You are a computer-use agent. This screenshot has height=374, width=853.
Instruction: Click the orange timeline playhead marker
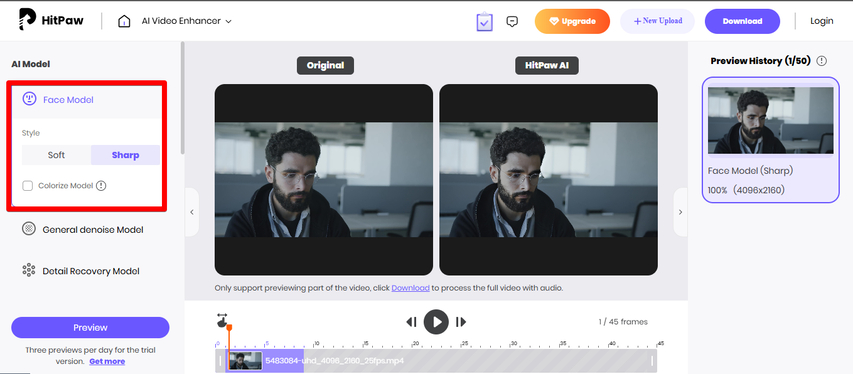click(229, 327)
